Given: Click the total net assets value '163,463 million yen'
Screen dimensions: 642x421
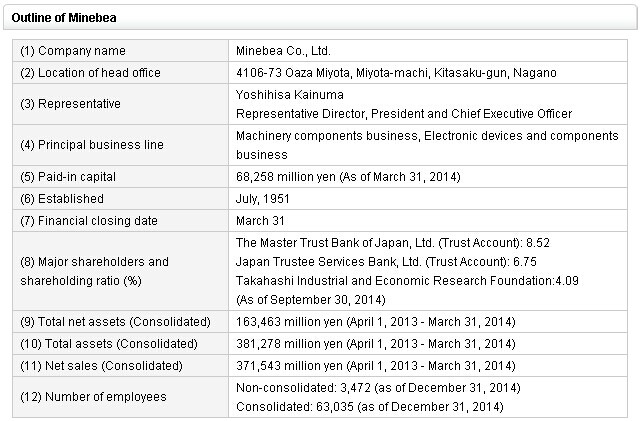Looking at the screenshot, I should 285,322.
